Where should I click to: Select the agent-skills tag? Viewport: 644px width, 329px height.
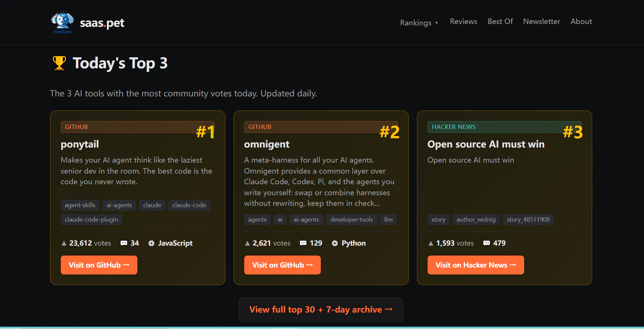tap(80, 205)
